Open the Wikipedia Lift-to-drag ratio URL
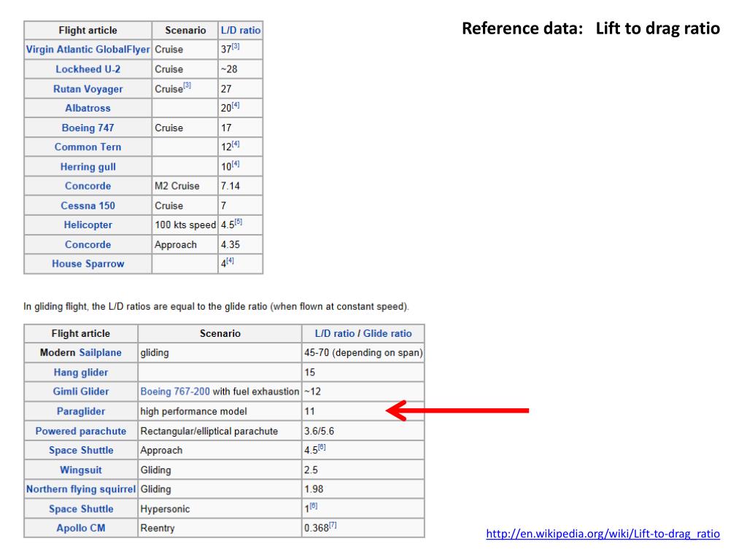747x560 pixels. click(603, 534)
